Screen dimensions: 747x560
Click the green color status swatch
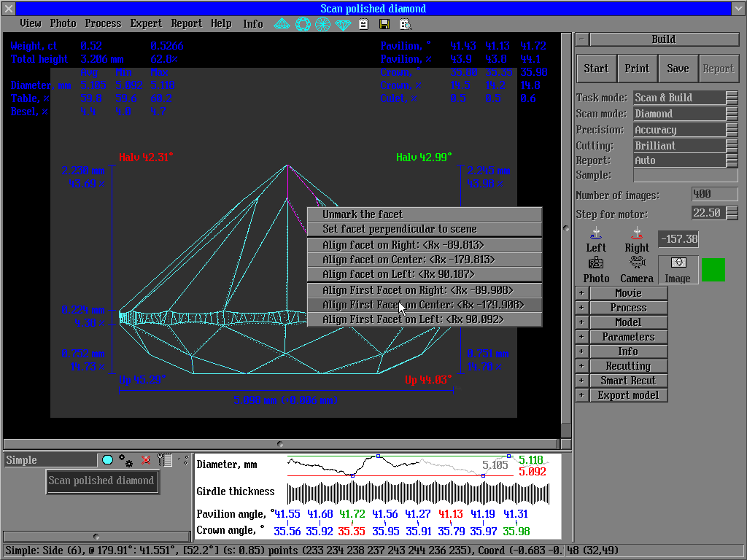tap(713, 269)
